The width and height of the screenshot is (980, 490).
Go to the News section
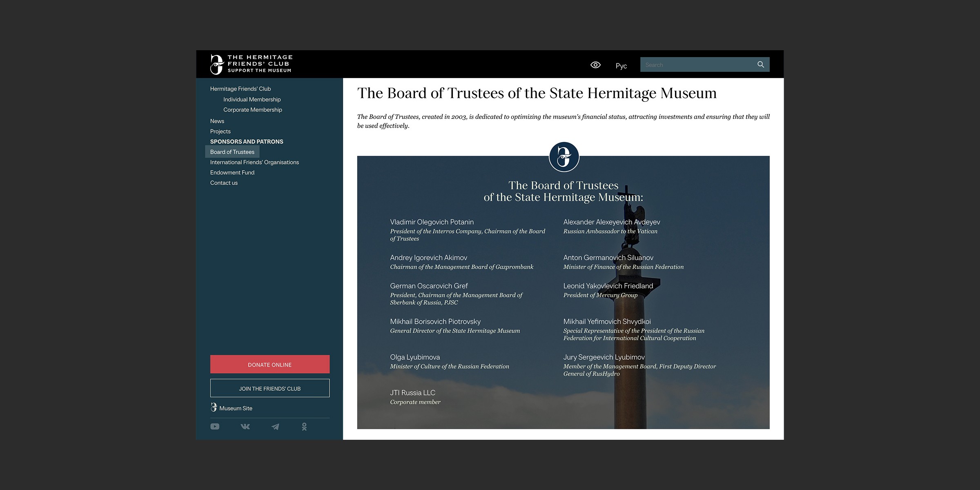[x=217, y=121]
